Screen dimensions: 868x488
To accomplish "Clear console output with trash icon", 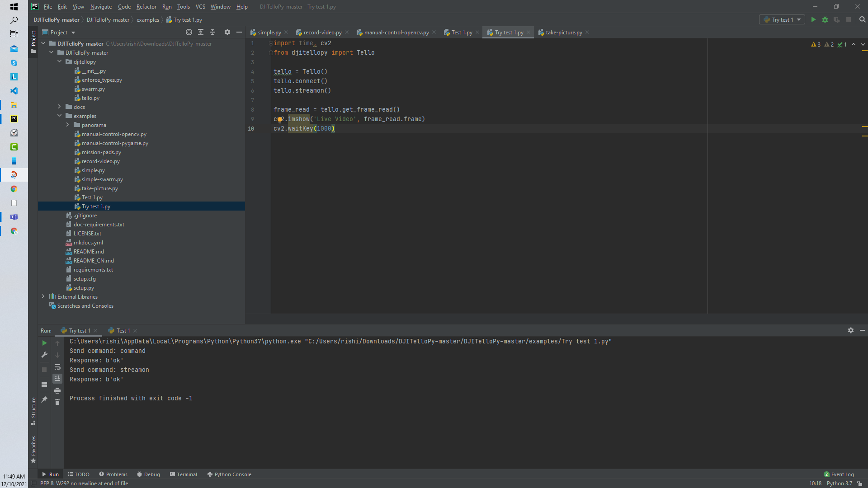I will (x=57, y=402).
